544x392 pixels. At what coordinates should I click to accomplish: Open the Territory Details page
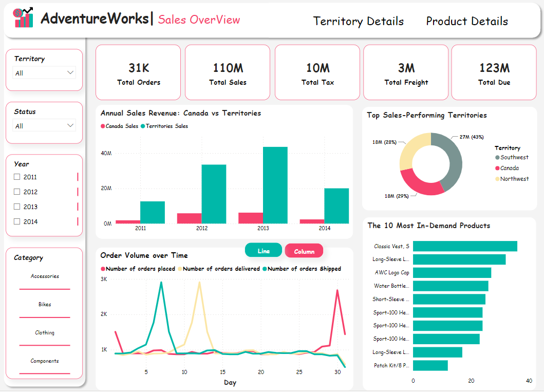click(x=358, y=22)
